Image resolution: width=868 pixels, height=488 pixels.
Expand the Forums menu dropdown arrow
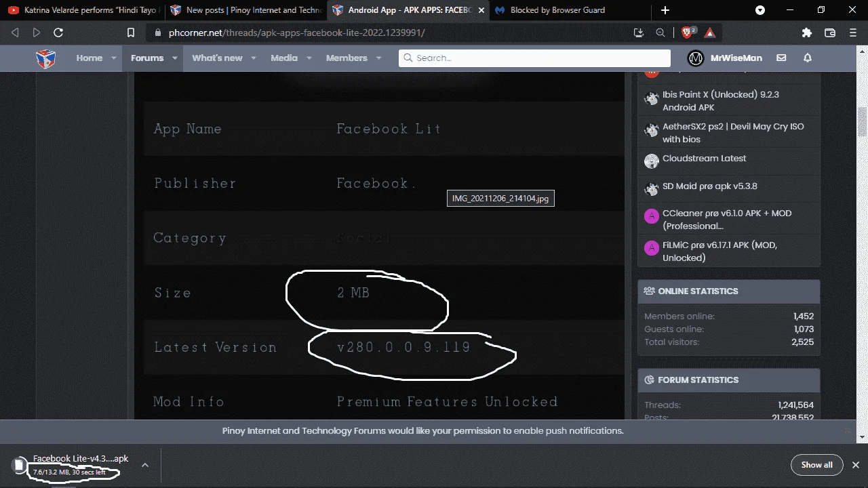[x=175, y=58]
